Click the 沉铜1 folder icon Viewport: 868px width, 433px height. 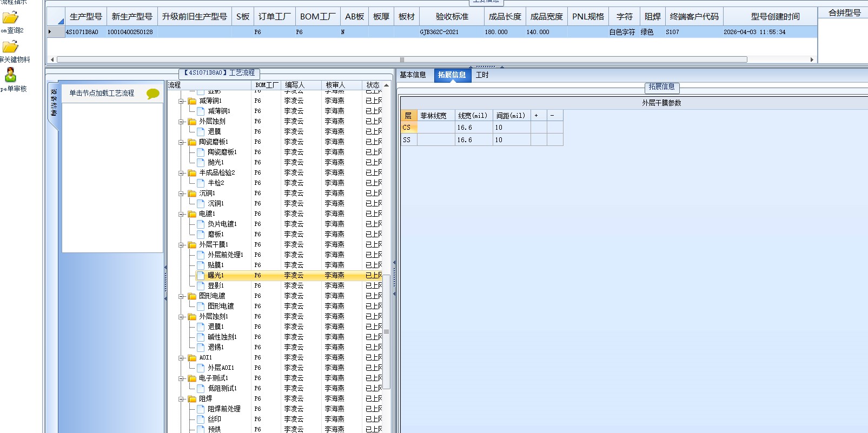192,194
